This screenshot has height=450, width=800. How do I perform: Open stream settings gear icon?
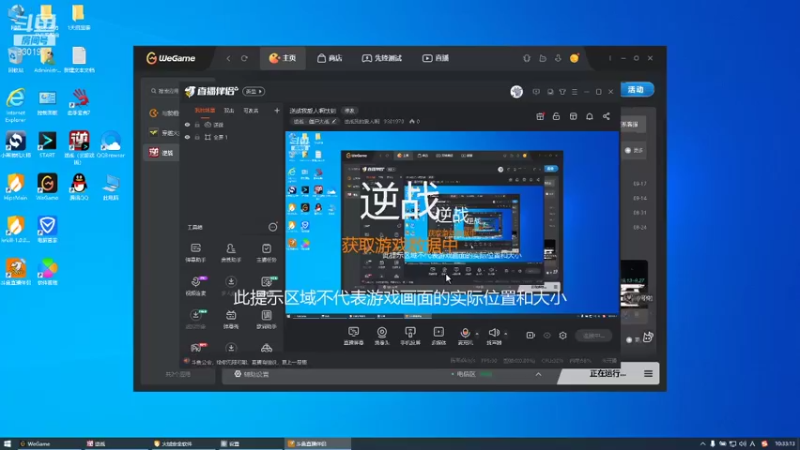[x=563, y=335]
